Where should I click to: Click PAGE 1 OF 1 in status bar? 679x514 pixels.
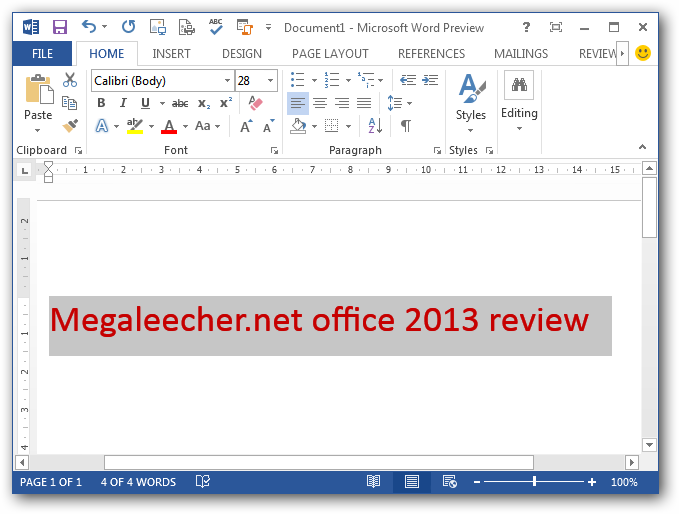(x=51, y=482)
